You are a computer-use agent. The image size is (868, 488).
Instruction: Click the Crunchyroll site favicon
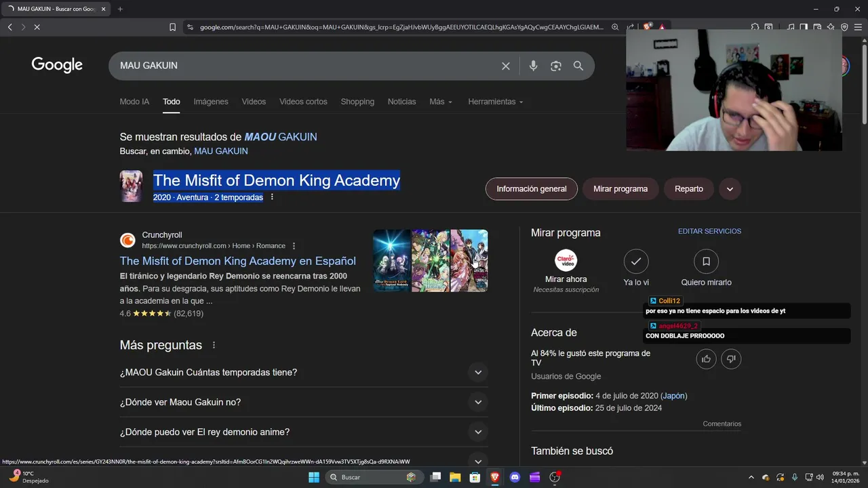(127, 241)
